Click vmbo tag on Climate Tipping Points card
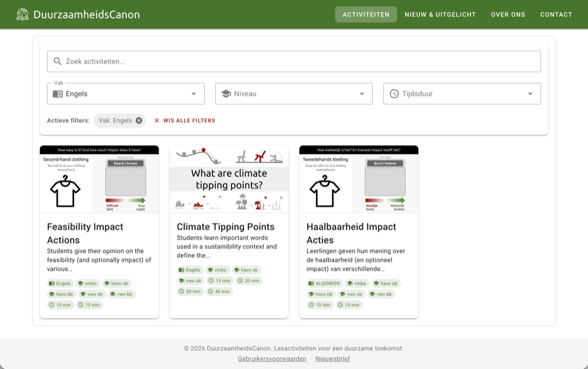The image size is (588, 369). (x=217, y=270)
